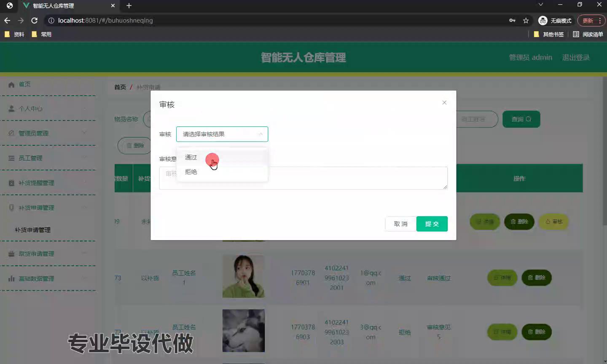Bookmark page with star icon
Viewport: 607px width, 364px height.
point(526,20)
